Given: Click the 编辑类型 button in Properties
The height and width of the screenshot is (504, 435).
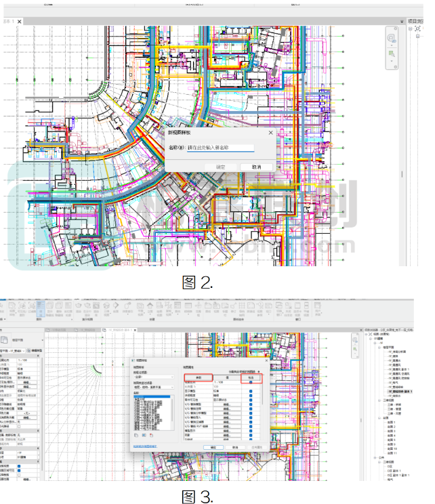Looking at the screenshot, I should click(35, 350).
